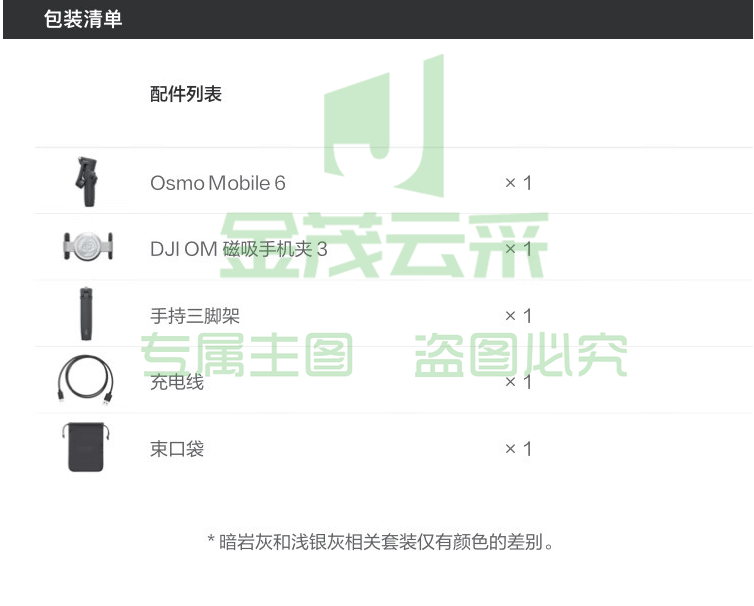Image resolution: width=754 pixels, height=606 pixels.
Task: Click the drawstring pouch image
Action: tap(86, 447)
